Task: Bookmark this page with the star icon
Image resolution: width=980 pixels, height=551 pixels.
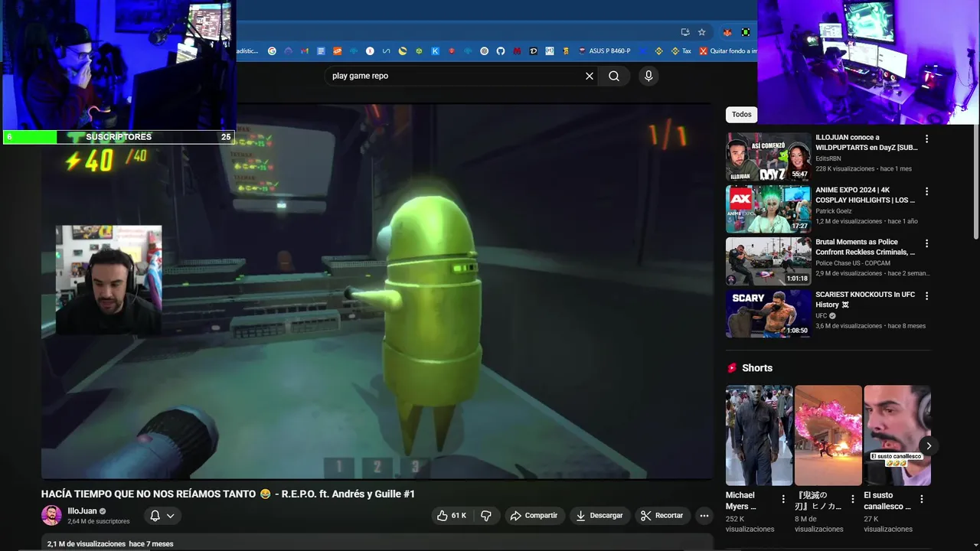Action: [x=701, y=32]
